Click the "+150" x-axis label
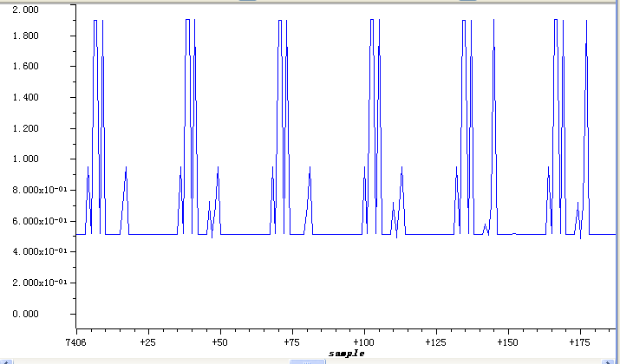This screenshot has width=620, height=364. pos(507,342)
